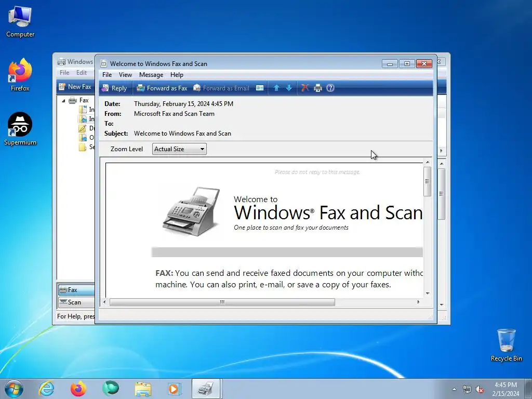Open the contacts card icon in toolbar

click(x=260, y=88)
